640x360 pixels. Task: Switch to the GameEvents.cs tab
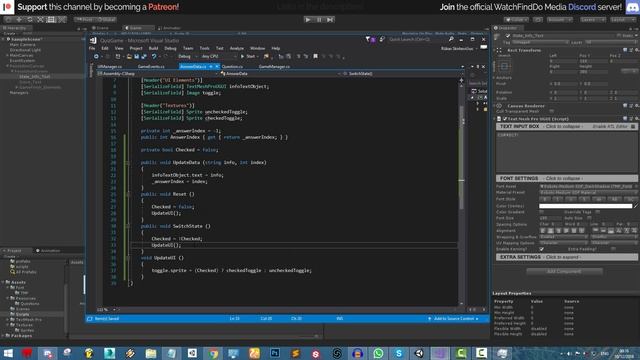click(x=151, y=67)
